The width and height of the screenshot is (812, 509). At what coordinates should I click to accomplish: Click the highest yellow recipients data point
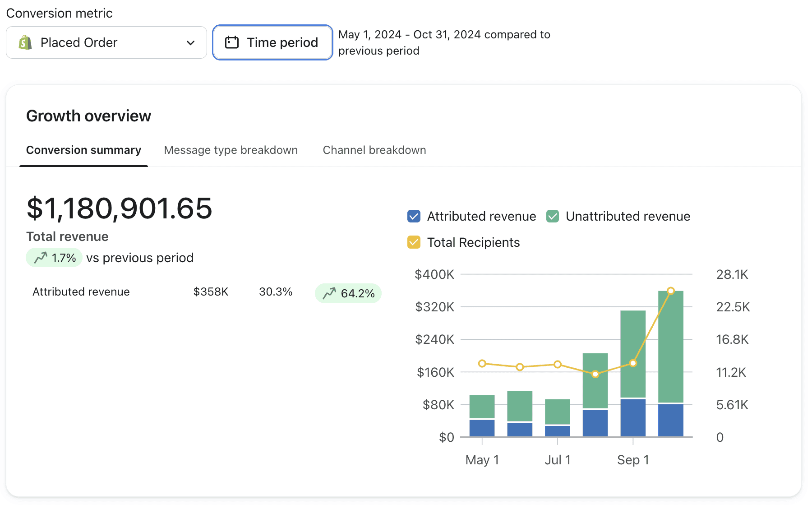671,291
